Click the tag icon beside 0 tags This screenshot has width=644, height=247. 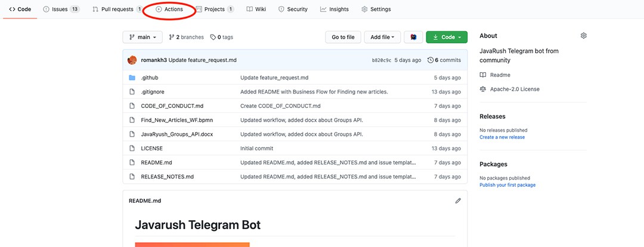click(x=213, y=37)
